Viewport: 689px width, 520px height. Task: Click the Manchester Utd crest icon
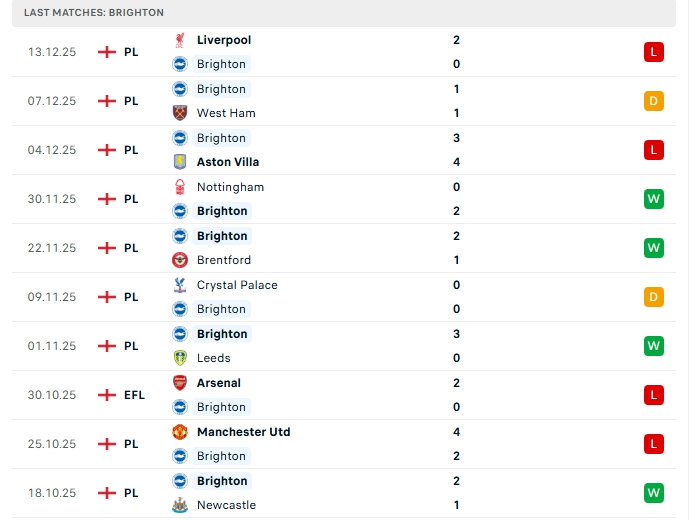click(x=180, y=432)
